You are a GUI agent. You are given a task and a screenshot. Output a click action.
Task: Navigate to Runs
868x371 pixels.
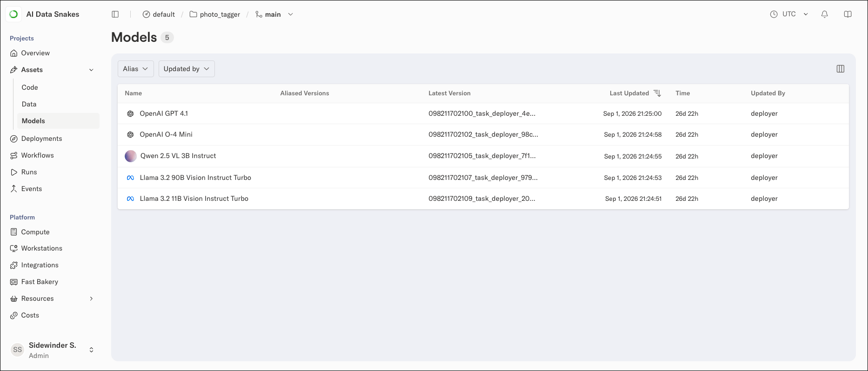[29, 172]
